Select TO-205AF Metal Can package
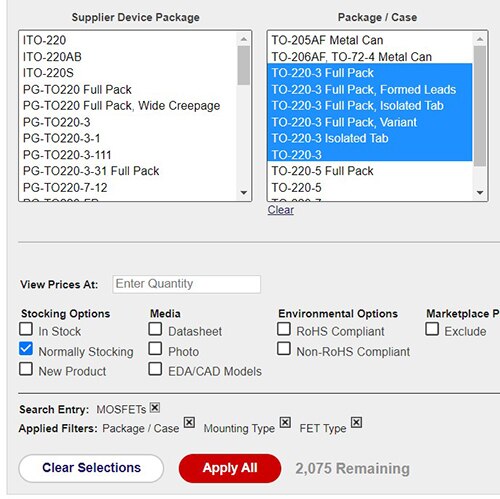 click(370, 40)
